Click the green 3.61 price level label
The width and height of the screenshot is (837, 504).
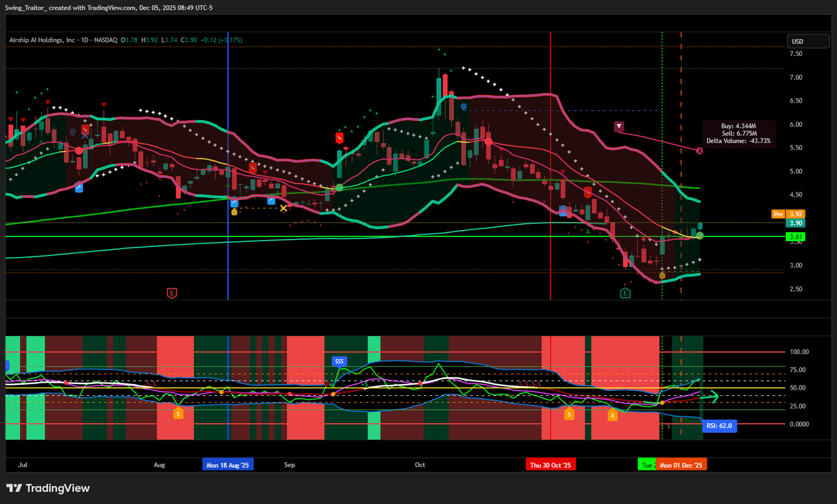point(796,237)
